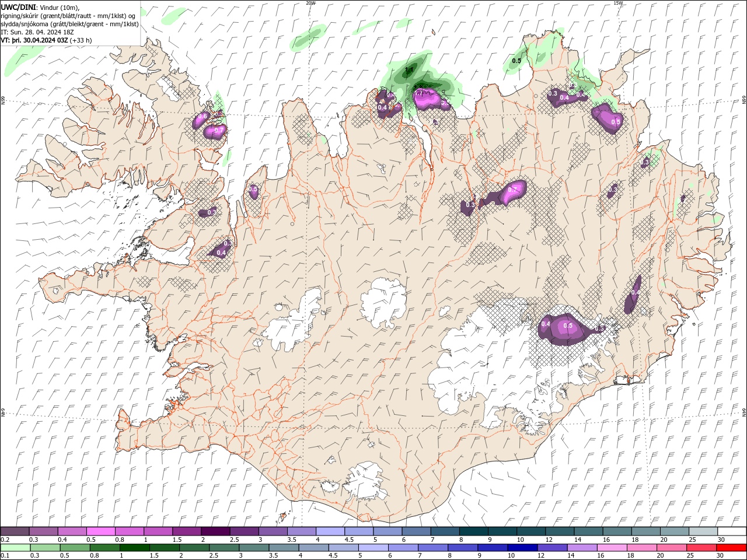Select the 'IT: Sun. 28. 04. 2024 18Z' line

pos(37,32)
